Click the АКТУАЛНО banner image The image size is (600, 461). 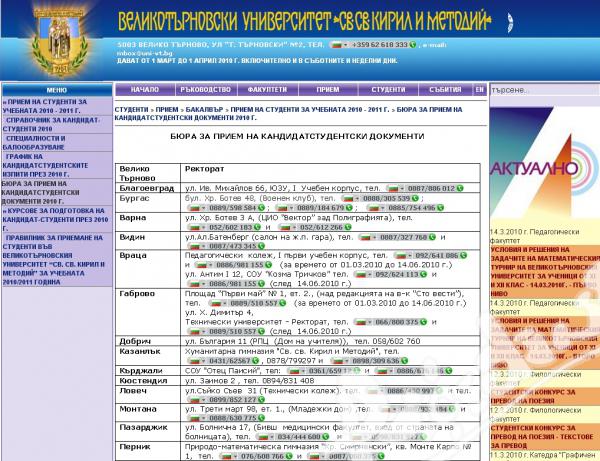point(545,162)
